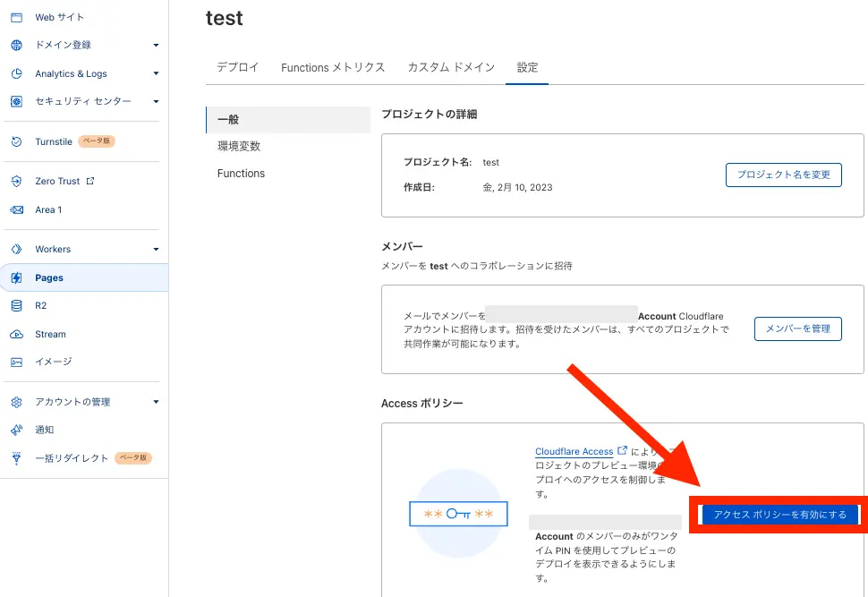The width and height of the screenshot is (868, 597).
Task: Click the Turnstile icon in sidebar
Action: click(x=16, y=141)
